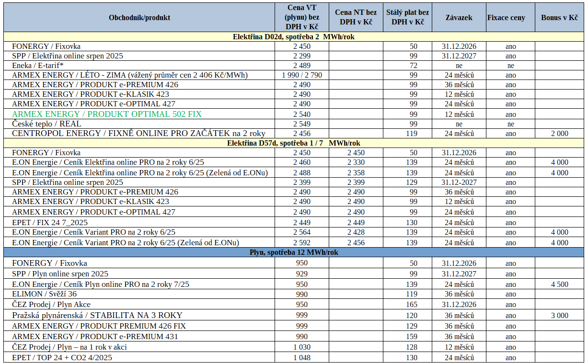Click section title 'Elektřina D02d, spotřeba 2 MWh/rok'
The height and width of the screenshot is (364, 588).
click(x=294, y=37)
